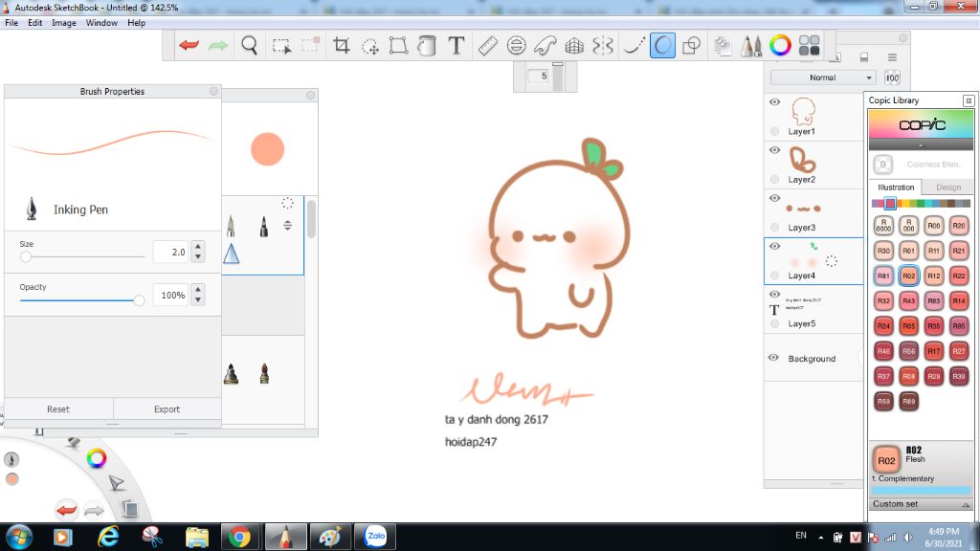Open the Help menu
This screenshot has height=551, width=980.
(136, 23)
